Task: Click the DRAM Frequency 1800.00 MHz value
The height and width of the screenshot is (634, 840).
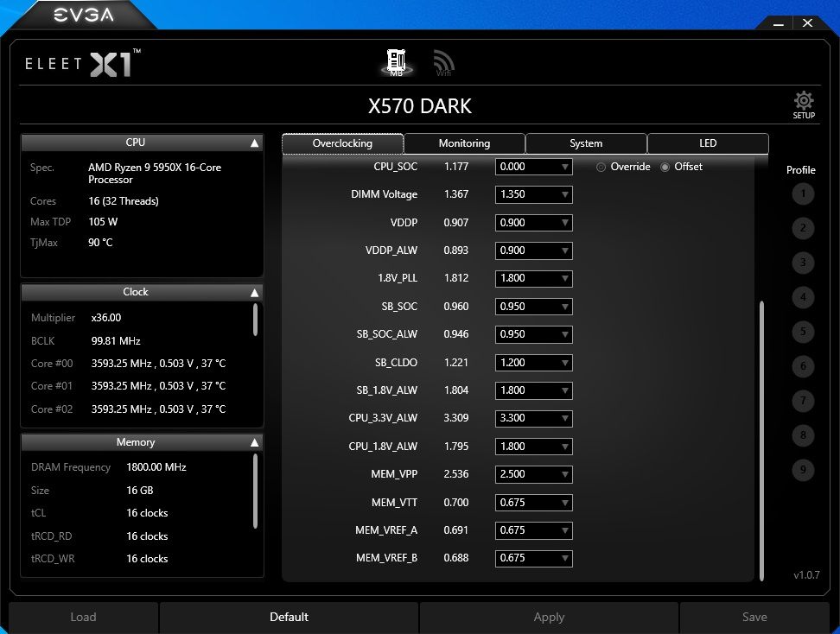Action: click(156, 467)
